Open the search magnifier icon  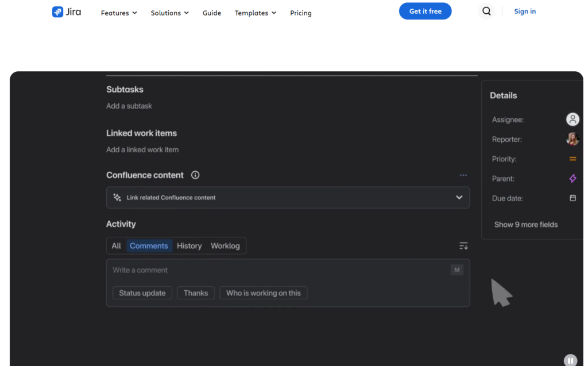point(486,11)
